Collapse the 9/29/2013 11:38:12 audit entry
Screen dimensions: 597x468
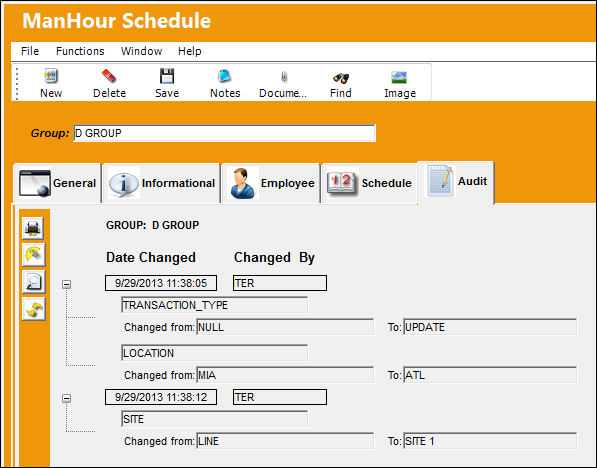(67, 398)
